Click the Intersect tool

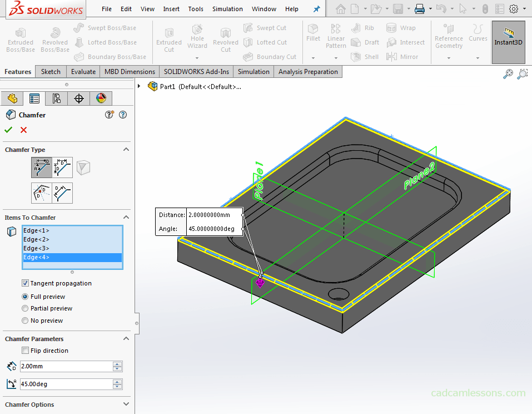coord(405,42)
